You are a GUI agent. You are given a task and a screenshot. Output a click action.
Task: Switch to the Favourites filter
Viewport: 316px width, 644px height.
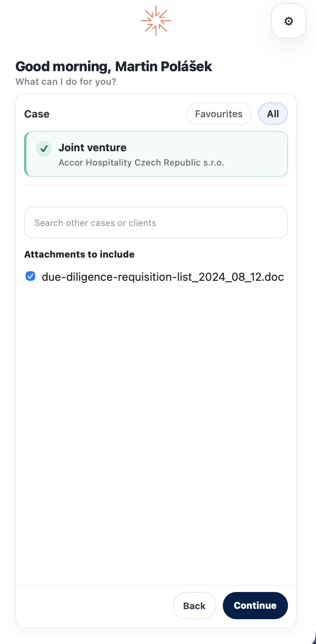219,114
